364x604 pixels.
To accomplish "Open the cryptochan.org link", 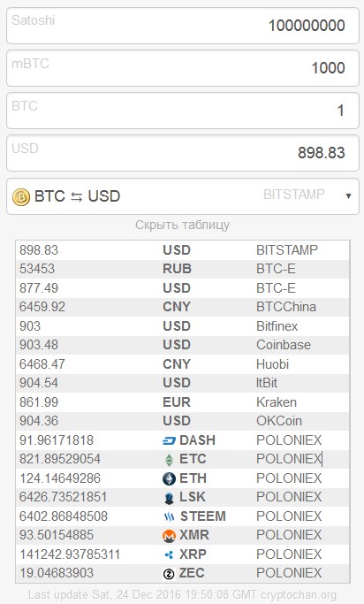I will tap(299, 595).
